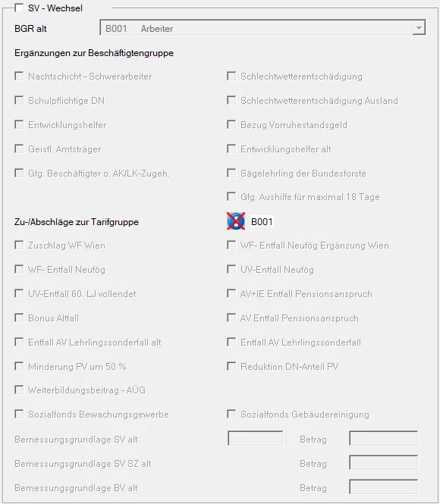Screen dimensions: 440x504
Task: Click Betrag field for Bemessungsgrundlage SV SZ alt
Action: (x=383, y=463)
